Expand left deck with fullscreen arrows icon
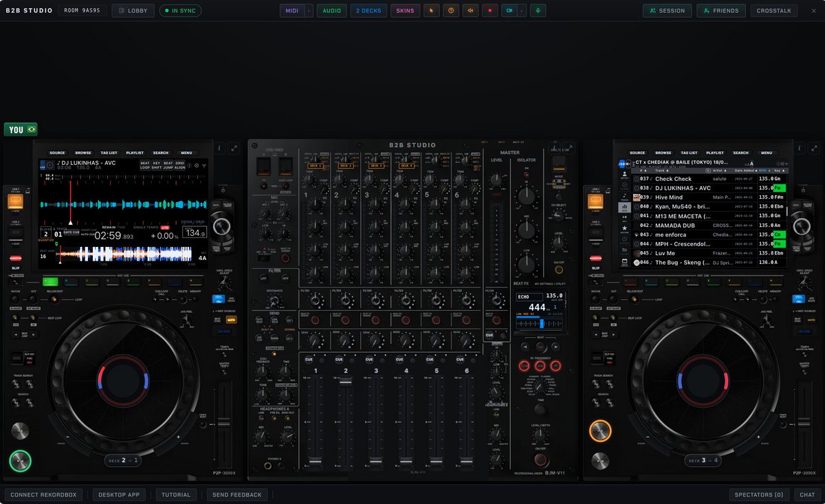The height and width of the screenshot is (504, 825). click(x=234, y=148)
